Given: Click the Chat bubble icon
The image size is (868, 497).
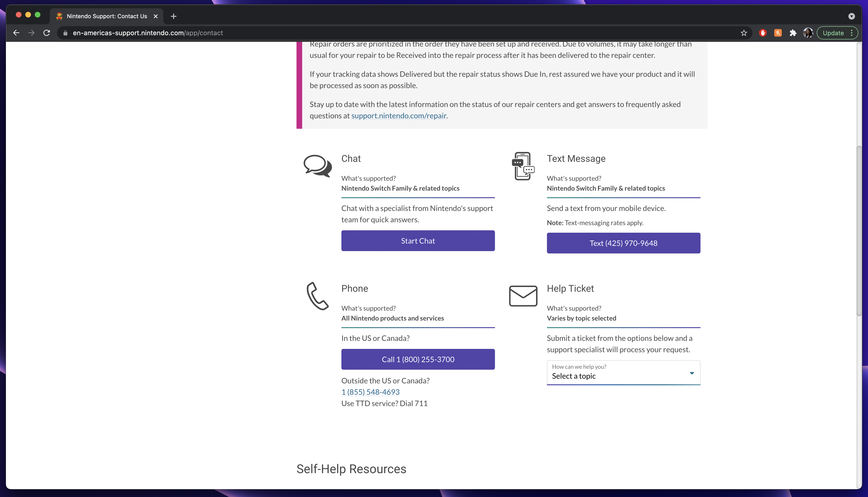Looking at the screenshot, I should coord(318,166).
